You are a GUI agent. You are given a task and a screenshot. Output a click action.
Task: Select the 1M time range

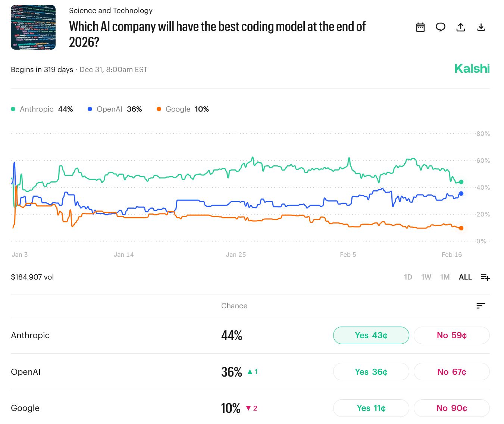[x=445, y=277]
